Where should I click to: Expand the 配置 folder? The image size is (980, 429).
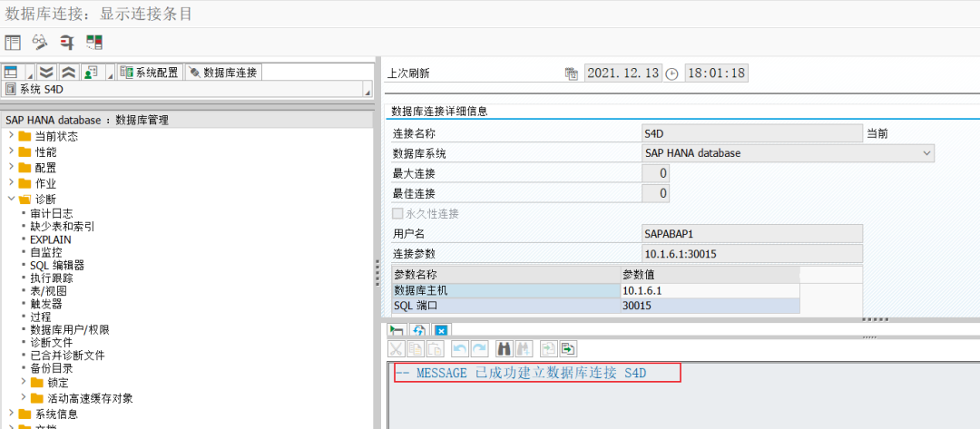[11, 168]
